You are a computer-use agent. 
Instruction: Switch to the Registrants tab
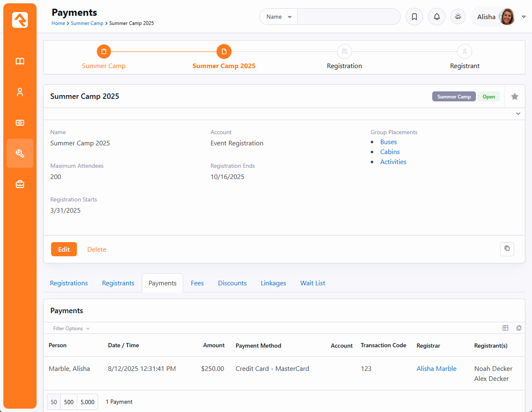(x=118, y=283)
